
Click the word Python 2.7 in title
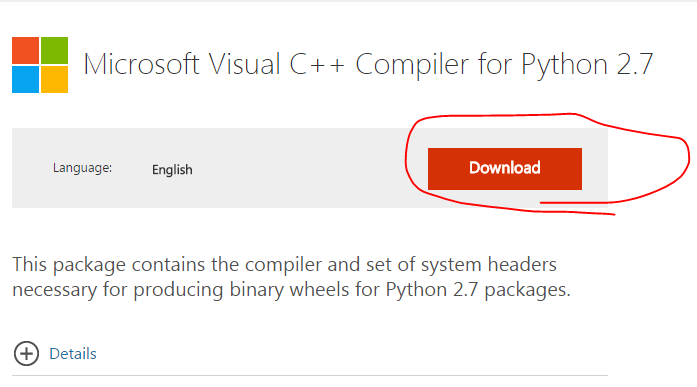point(587,65)
